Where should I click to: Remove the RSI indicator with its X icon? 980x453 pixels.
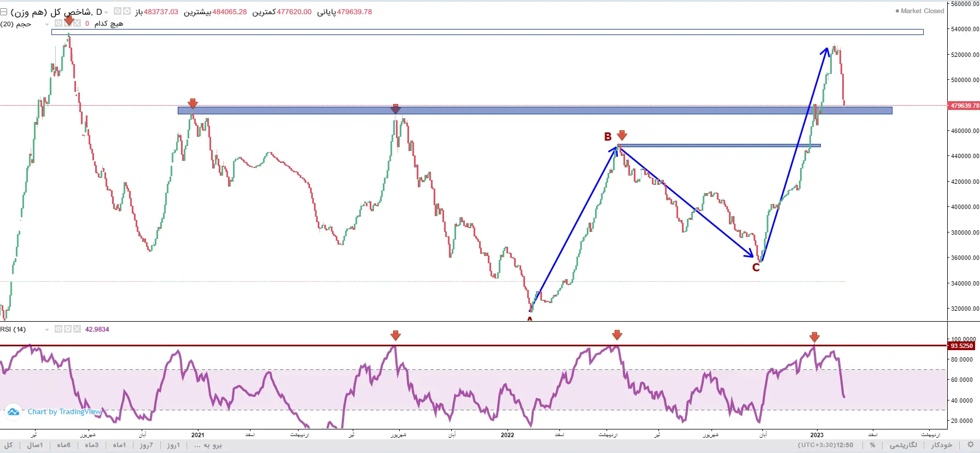click(x=77, y=329)
